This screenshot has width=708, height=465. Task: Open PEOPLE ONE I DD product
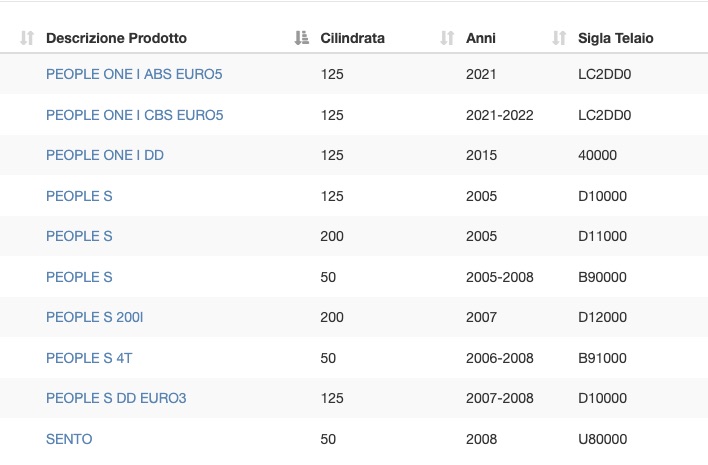pos(105,155)
